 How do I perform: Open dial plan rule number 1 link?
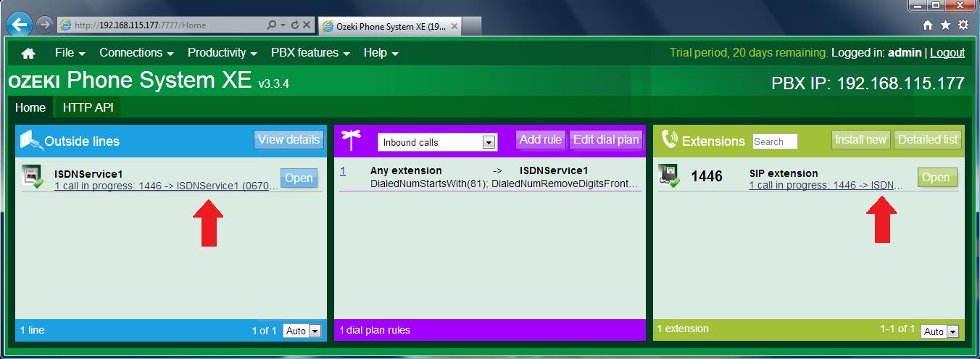coord(343,171)
